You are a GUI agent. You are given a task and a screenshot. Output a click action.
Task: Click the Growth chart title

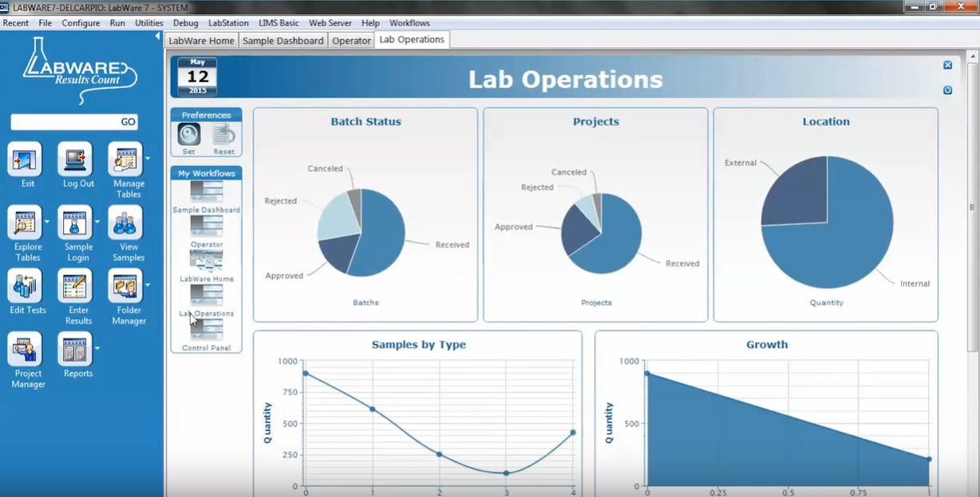[x=767, y=345]
